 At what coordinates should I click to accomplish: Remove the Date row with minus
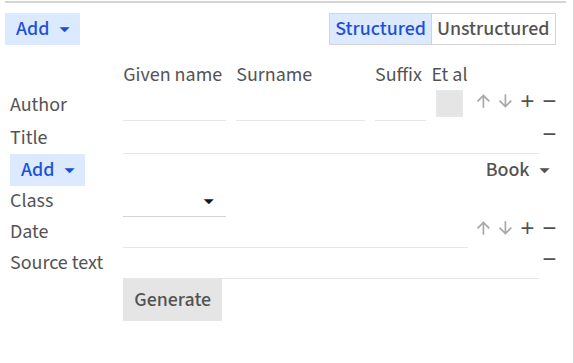[549, 228]
